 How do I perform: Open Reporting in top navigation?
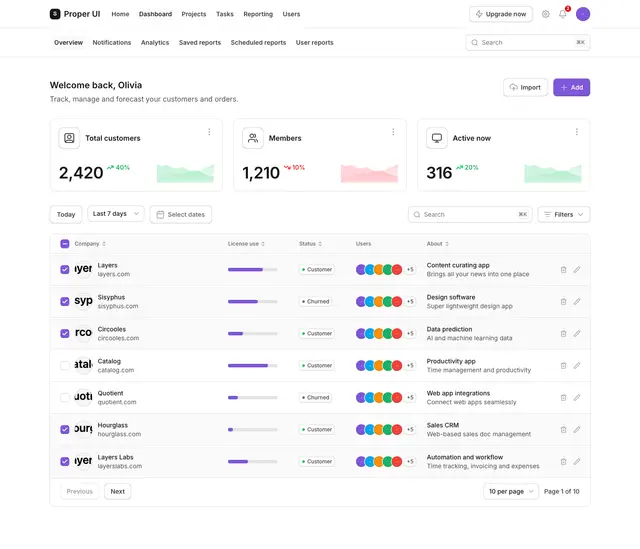click(258, 14)
